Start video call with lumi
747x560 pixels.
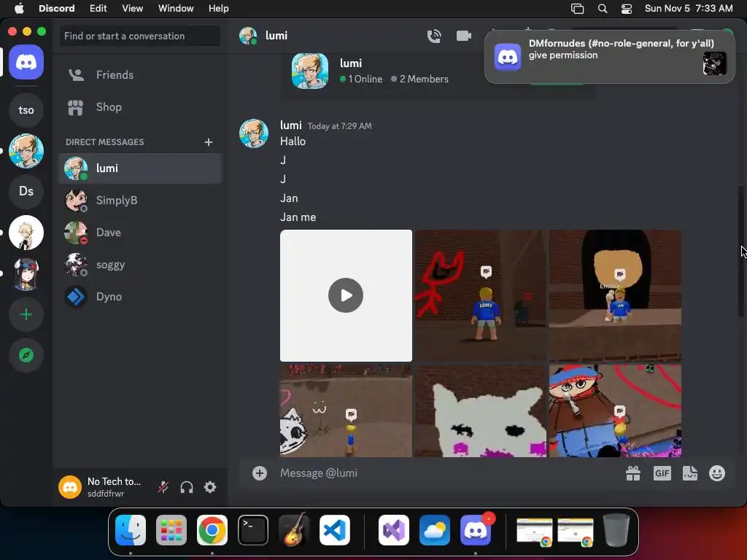pyautogui.click(x=463, y=36)
